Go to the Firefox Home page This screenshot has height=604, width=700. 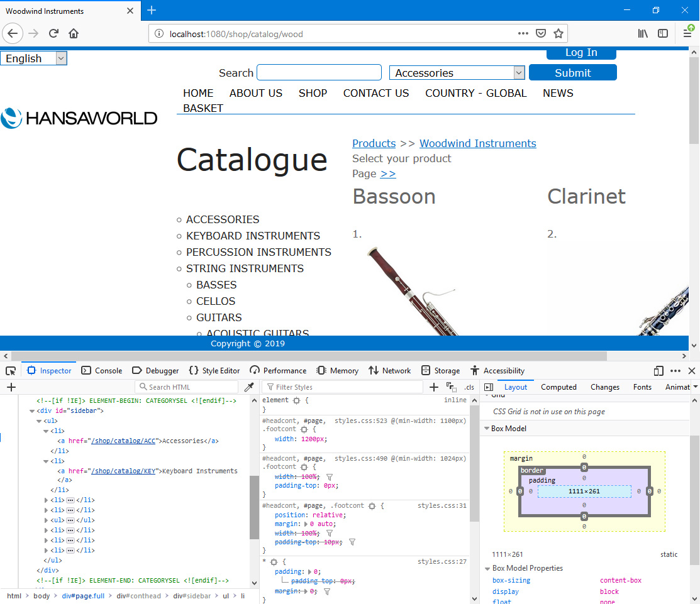pos(74,33)
